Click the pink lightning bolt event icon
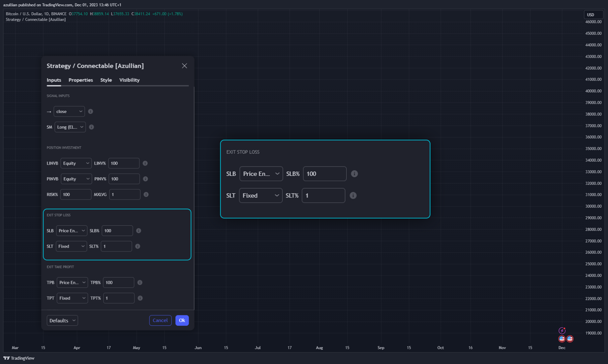The image size is (608, 364). [562, 331]
